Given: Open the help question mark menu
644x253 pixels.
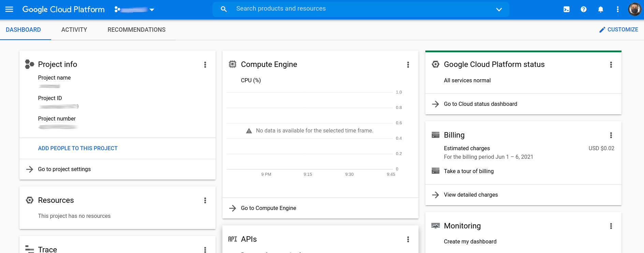Looking at the screenshot, I should (584, 9).
